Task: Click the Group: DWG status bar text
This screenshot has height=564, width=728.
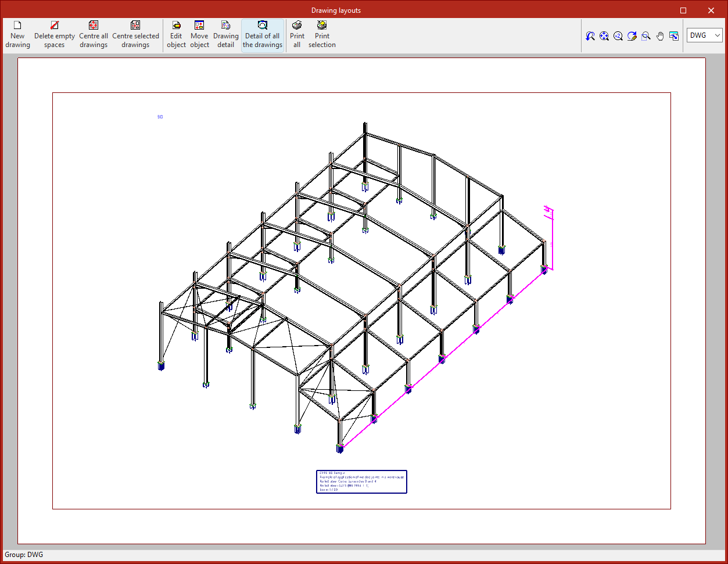Action: pyautogui.click(x=24, y=555)
